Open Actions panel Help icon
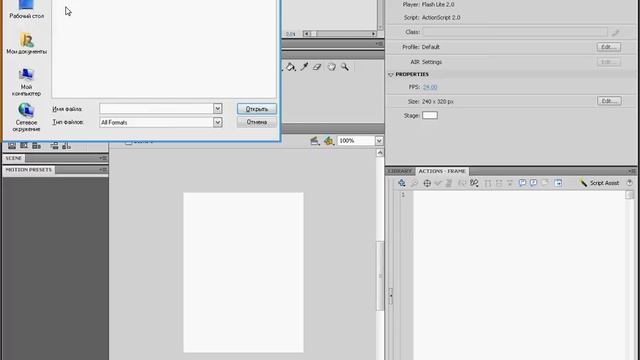 point(629,183)
